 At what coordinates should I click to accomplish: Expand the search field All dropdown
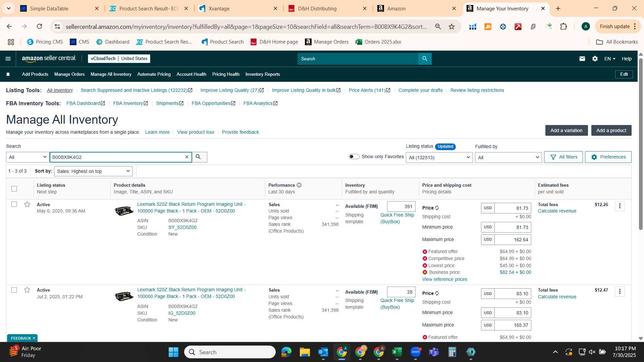(x=28, y=157)
